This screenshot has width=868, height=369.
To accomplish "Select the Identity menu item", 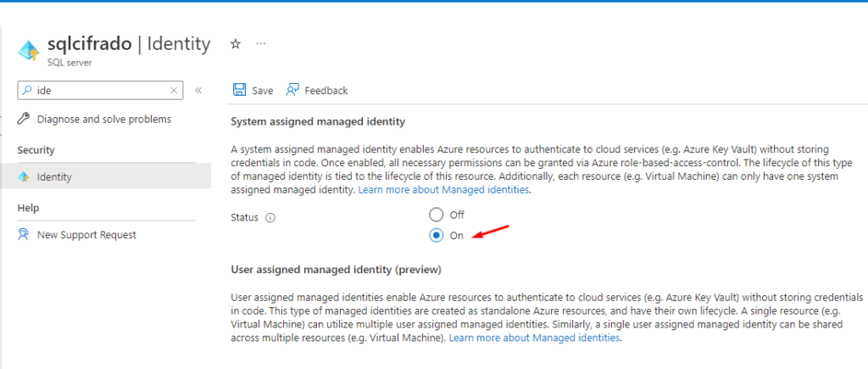I will point(106,176).
